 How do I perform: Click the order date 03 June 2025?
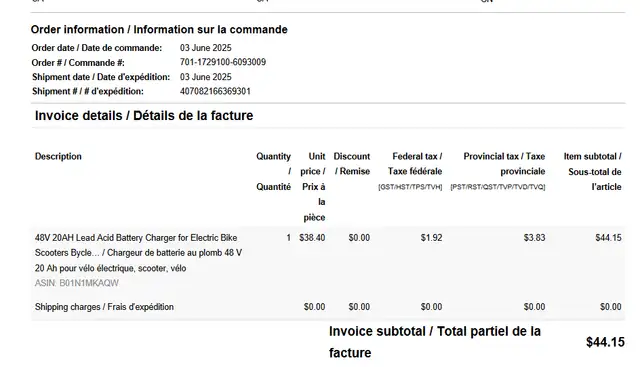coord(206,48)
